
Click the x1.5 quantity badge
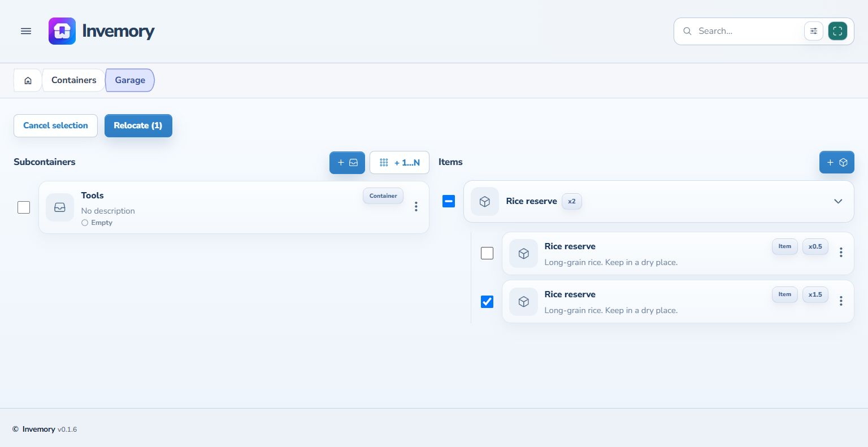[x=815, y=294]
